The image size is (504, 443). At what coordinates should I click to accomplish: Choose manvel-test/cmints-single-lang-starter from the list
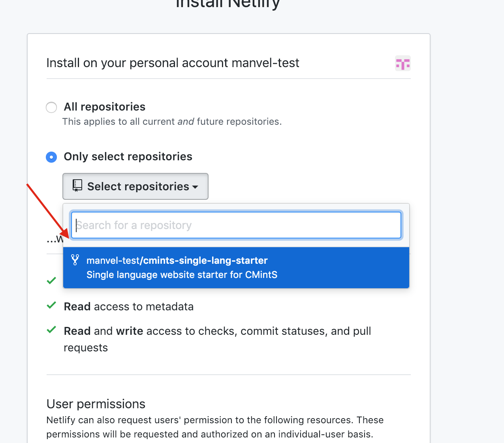pyautogui.click(x=236, y=268)
